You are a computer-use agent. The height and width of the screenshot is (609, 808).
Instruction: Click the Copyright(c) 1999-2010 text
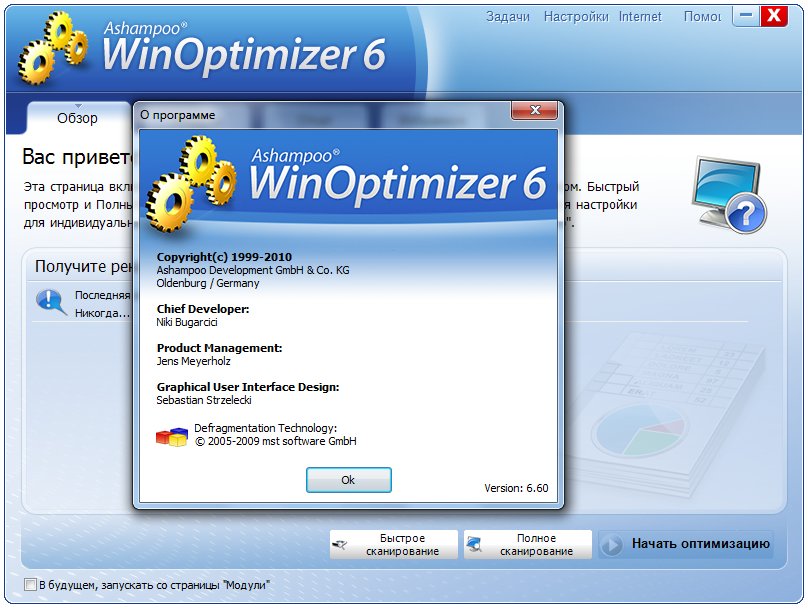pyautogui.click(x=224, y=257)
